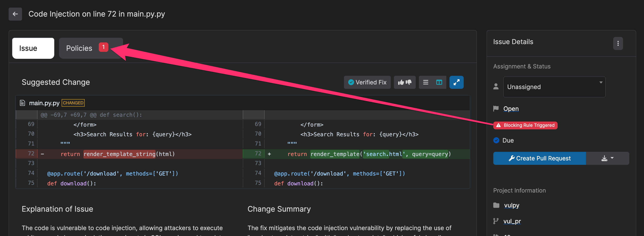Click the page title Code Injection on line 72
644x236 pixels.
tap(96, 14)
